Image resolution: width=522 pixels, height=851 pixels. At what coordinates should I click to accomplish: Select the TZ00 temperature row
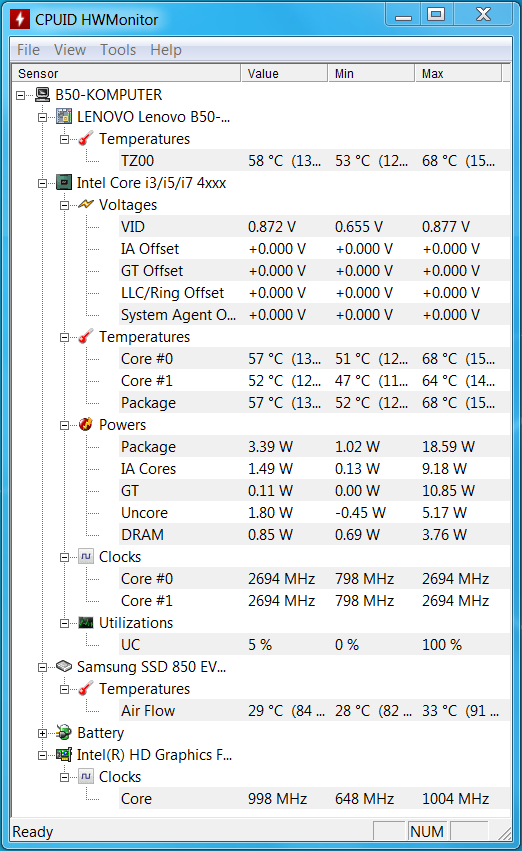point(314,161)
